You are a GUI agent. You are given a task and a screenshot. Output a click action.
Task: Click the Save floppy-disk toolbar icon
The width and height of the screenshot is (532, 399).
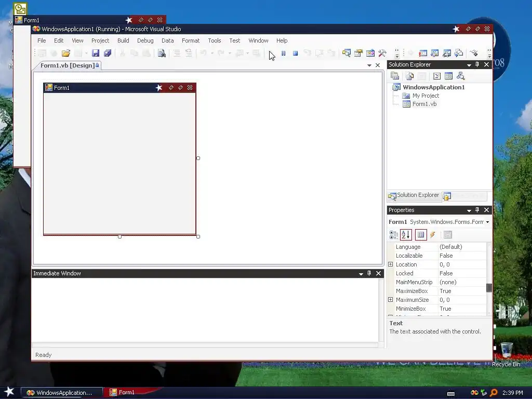[x=96, y=53]
